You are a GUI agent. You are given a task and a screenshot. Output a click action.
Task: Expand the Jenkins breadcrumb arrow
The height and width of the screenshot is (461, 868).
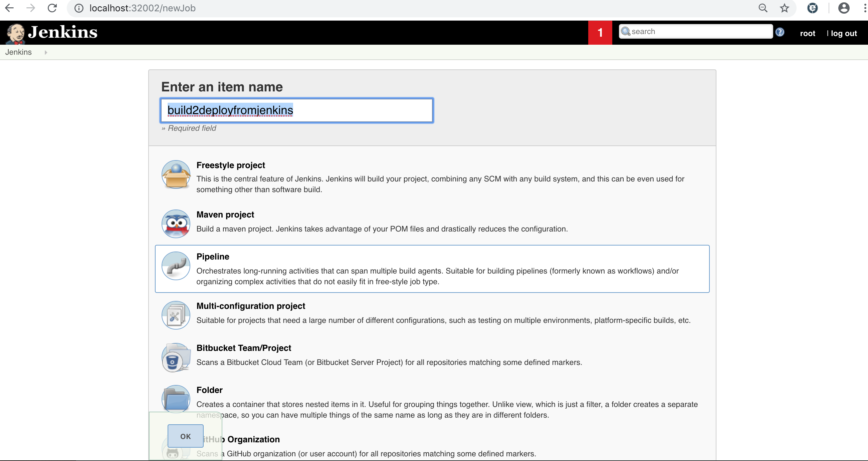pyautogui.click(x=46, y=52)
